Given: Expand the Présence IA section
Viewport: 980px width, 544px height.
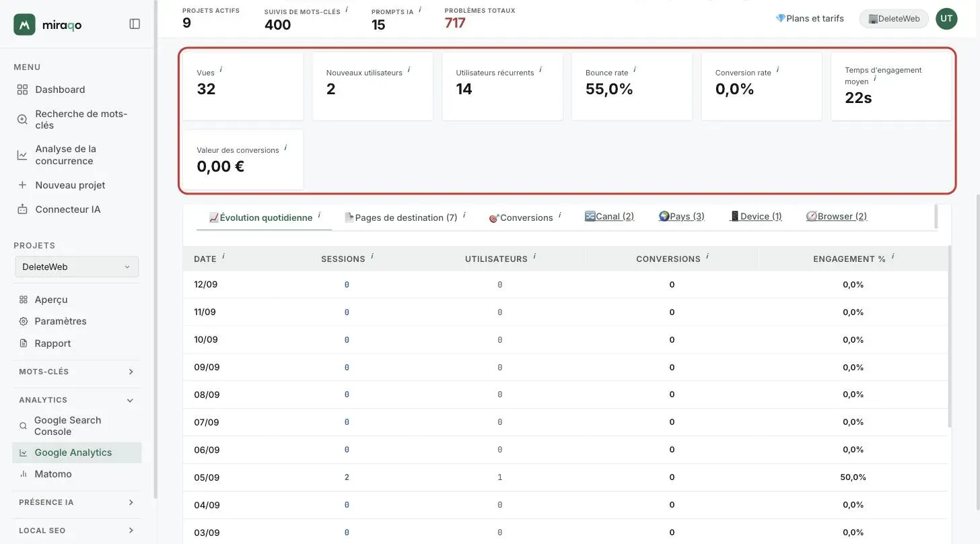Looking at the screenshot, I should click(x=77, y=502).
